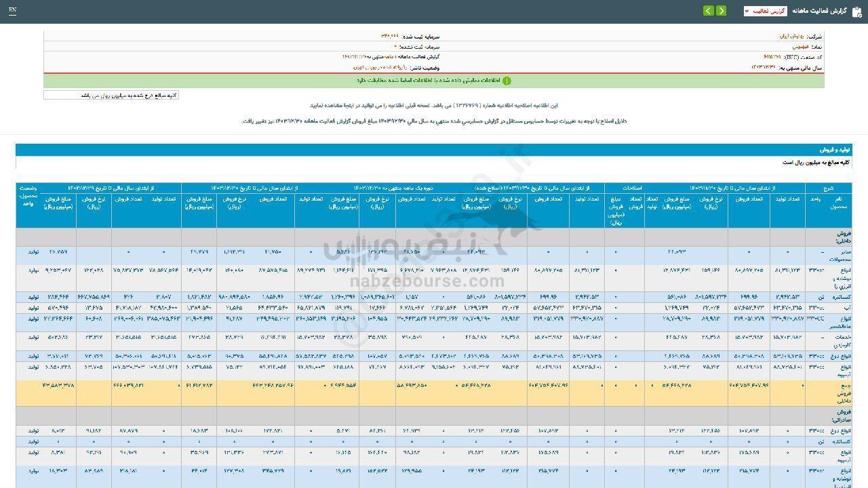This screenshot has width=868, height=488.
Task: Select the تولید و فروش section header
Action: coord(835,149)
